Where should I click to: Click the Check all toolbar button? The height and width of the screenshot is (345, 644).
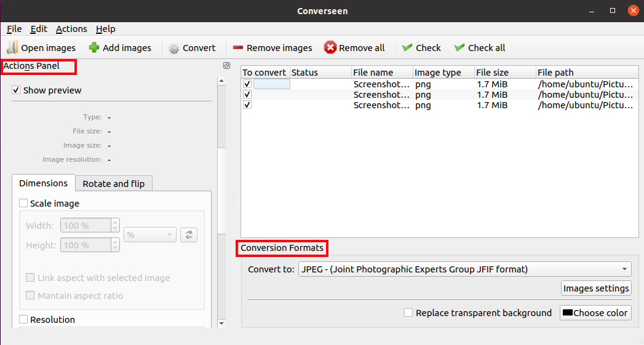(480, 48)
